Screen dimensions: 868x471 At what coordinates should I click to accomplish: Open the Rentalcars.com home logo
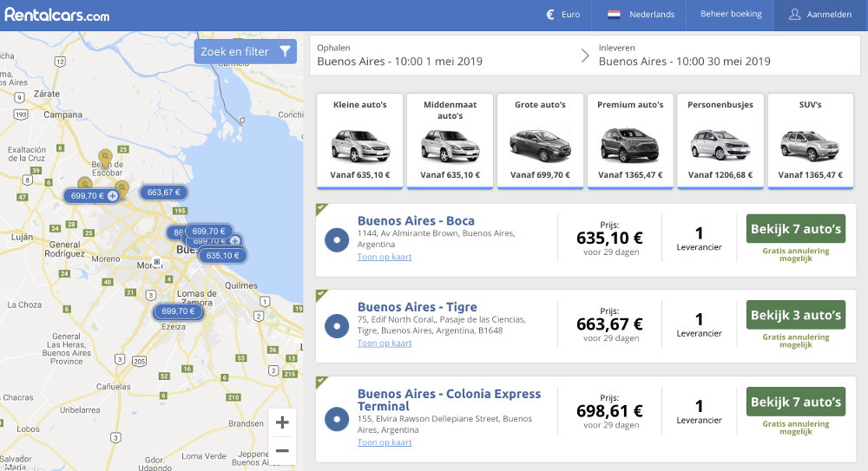pyautogui.click(x=57, y=15)
